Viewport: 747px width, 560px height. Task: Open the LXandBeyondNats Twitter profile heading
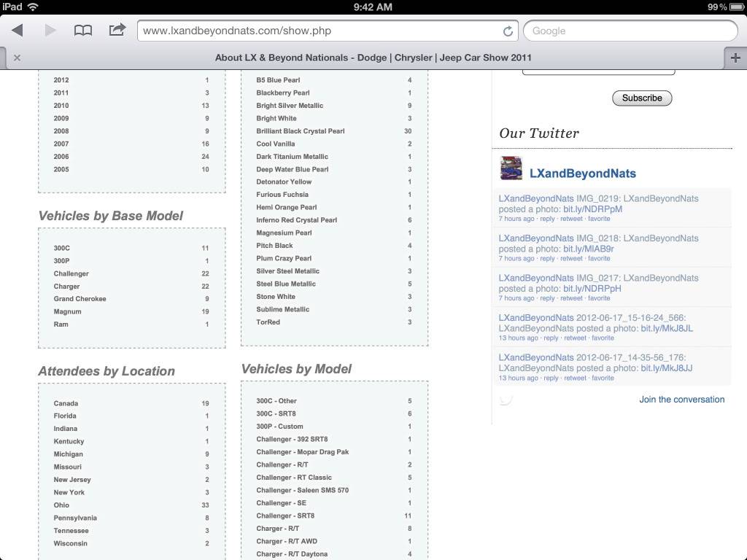[x=583, y=174]
